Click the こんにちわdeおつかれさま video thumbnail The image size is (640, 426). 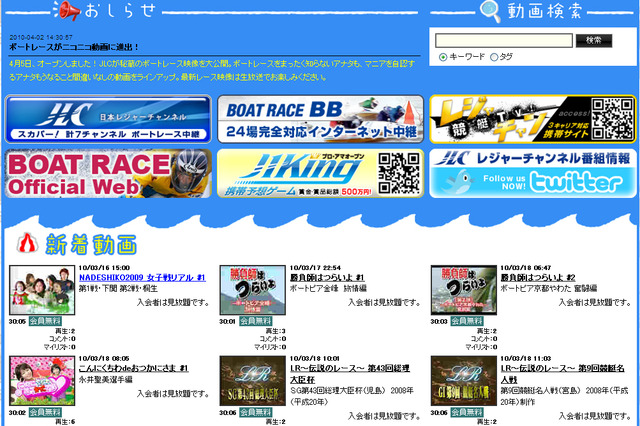pyautogui.click(x=42, y=381)
